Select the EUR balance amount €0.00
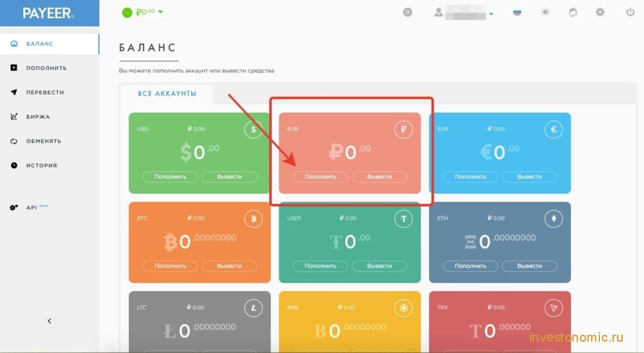644x353 pixels. pyautogui.click(x=499, y=152)
